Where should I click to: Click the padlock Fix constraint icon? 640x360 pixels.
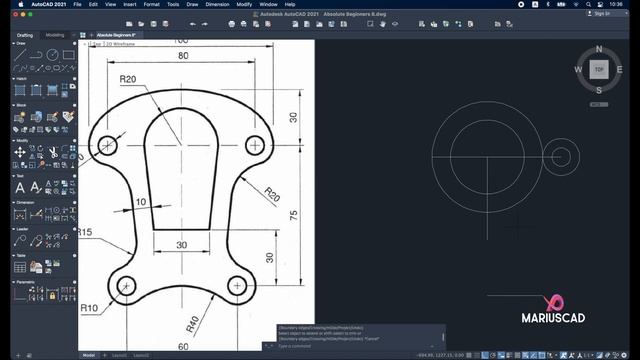pyautogui.click(x=52, y=295)
